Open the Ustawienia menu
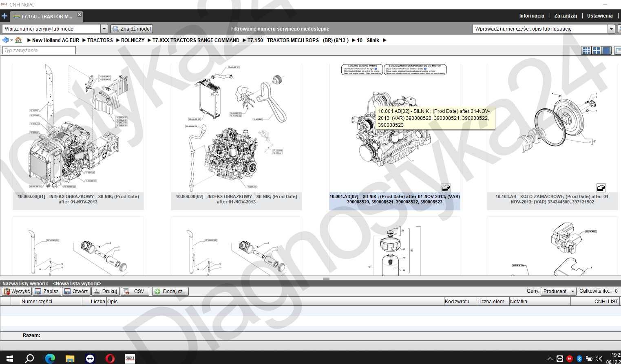621x364 pixels. 600,16
